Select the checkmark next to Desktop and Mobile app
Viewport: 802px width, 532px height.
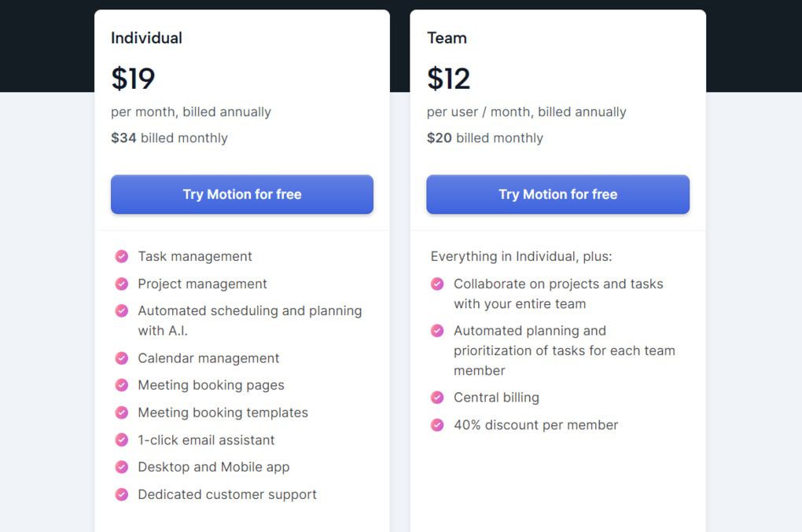click(x=122, y=467)
